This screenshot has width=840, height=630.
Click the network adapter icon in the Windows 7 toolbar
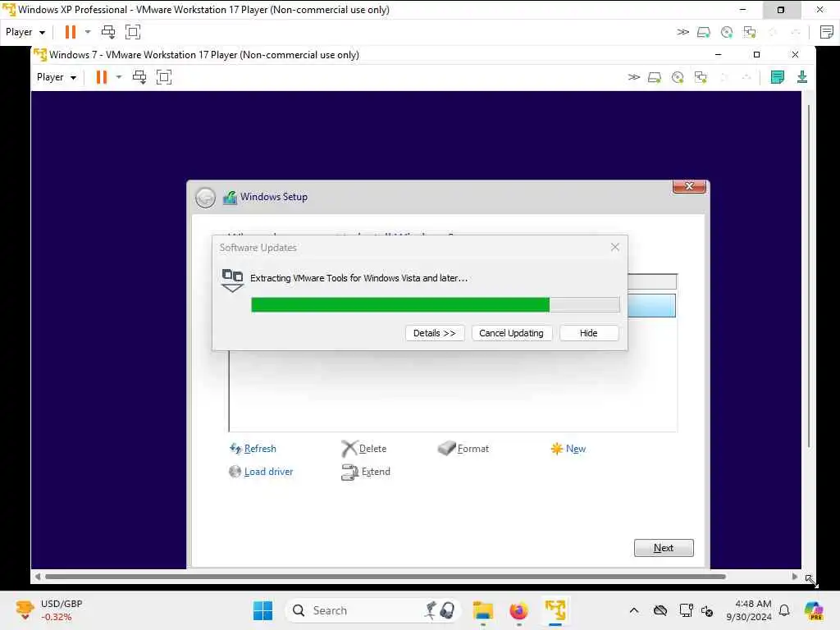click(701, 78)
